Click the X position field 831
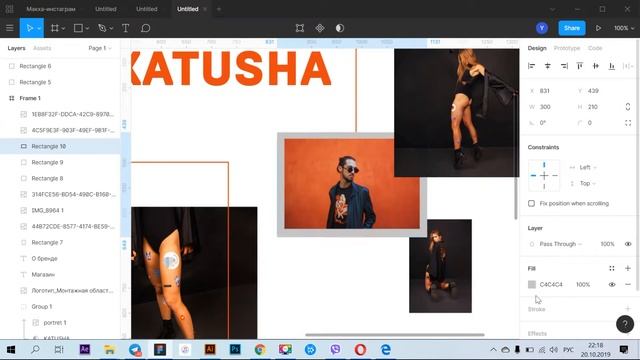640x360 pixels. [544, 91]
